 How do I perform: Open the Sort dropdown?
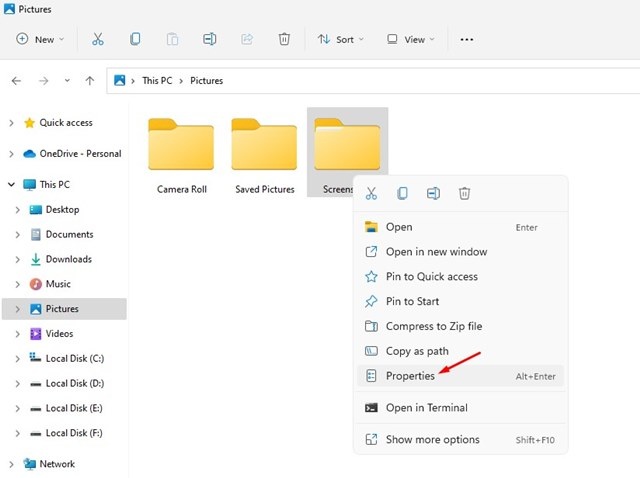click(340, 40)
